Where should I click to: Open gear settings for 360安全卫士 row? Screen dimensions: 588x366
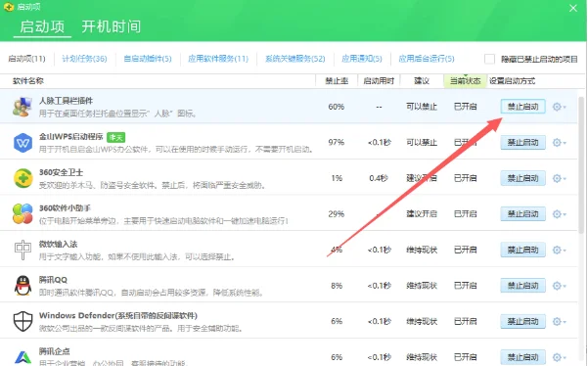pos(559,178)
